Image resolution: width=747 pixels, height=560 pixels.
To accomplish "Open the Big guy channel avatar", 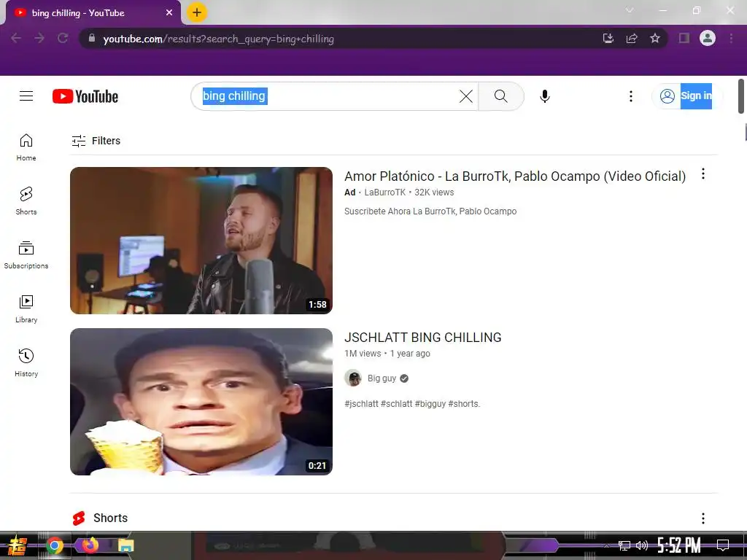I will (x=353, y=378).
